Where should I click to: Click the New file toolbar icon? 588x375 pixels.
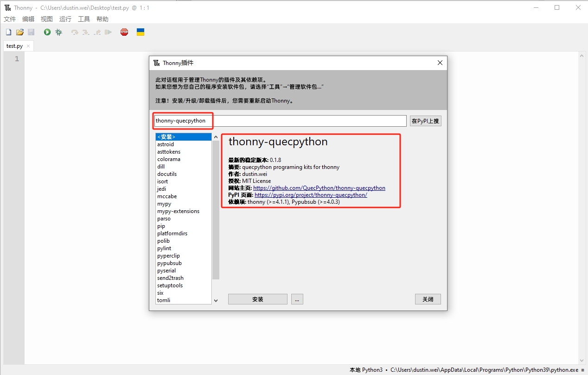tap(8, 32)
